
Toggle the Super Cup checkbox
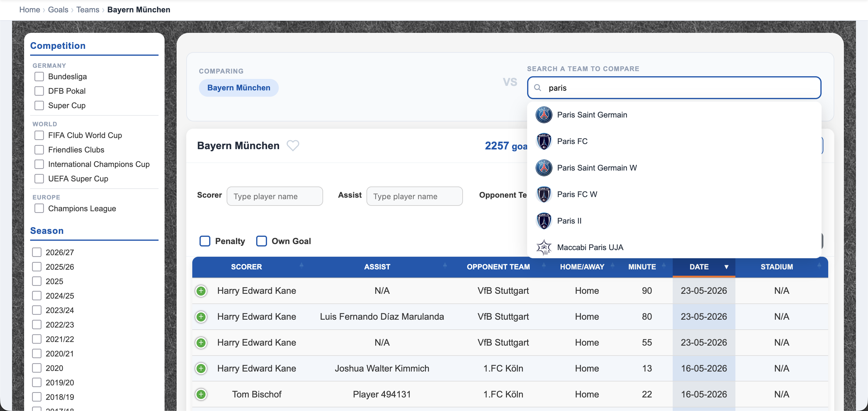pyautogui.click(x=39, y=105)
